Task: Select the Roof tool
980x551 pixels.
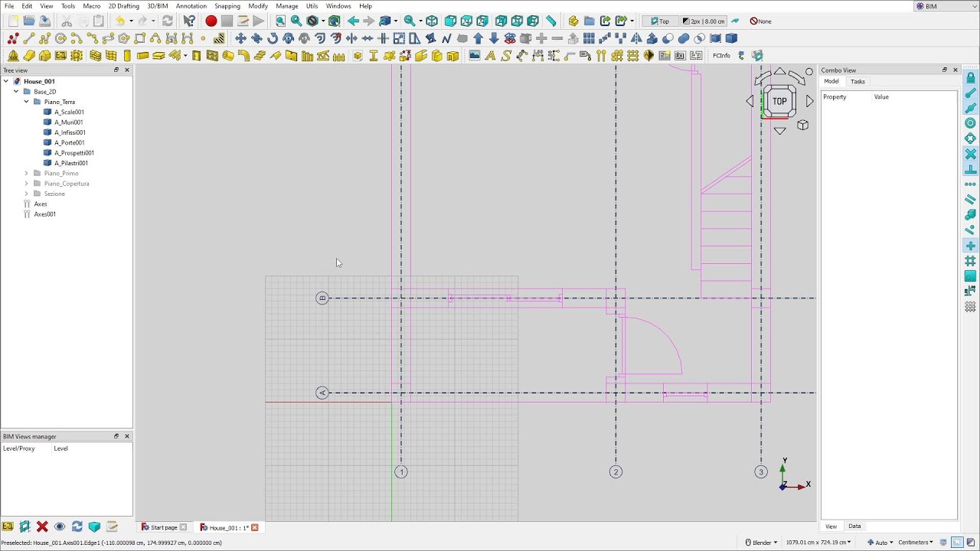Action: (276, 56)
